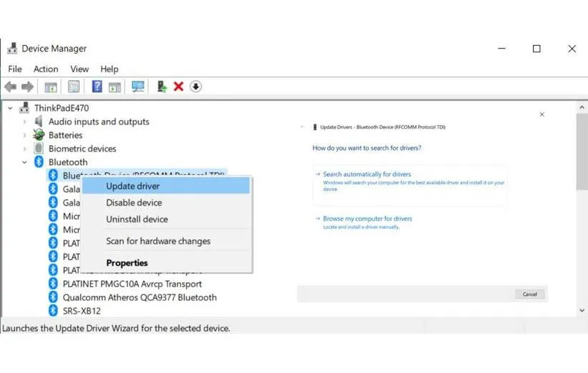Choose Update driver from the context menu
Screen dimensions: 588x373
point(133,186)
